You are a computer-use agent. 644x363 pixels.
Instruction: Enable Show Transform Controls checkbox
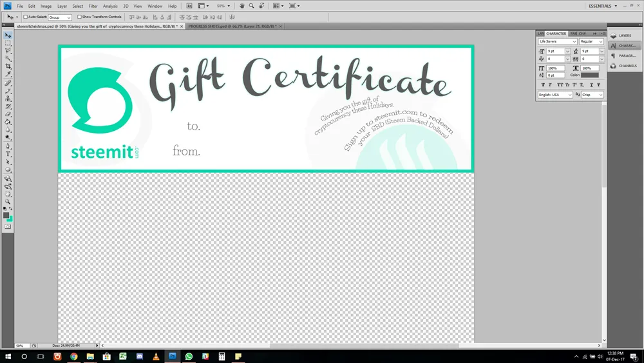pyautogui.click(x=79, y=17)
